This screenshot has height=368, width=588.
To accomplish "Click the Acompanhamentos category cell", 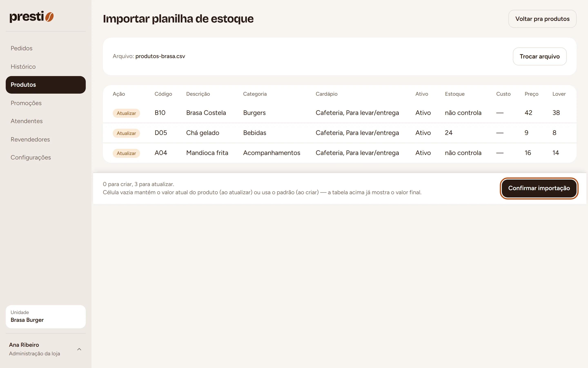I will pos(271,153).
